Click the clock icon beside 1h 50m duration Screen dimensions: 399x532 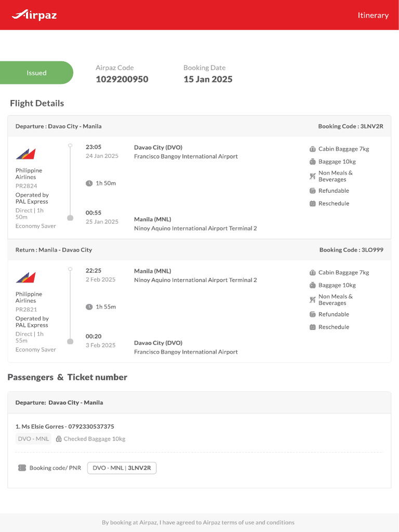(x=89, y=183)
